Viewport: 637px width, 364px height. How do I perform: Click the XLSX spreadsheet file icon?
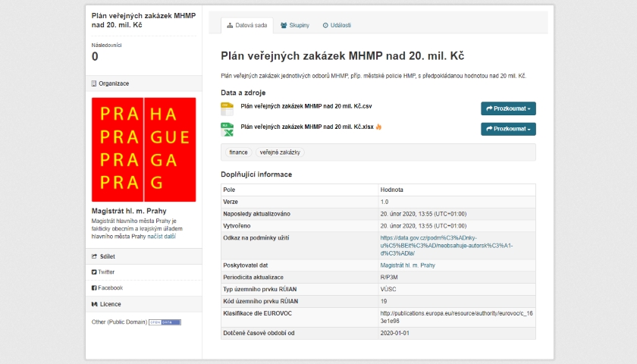point(227,130)
